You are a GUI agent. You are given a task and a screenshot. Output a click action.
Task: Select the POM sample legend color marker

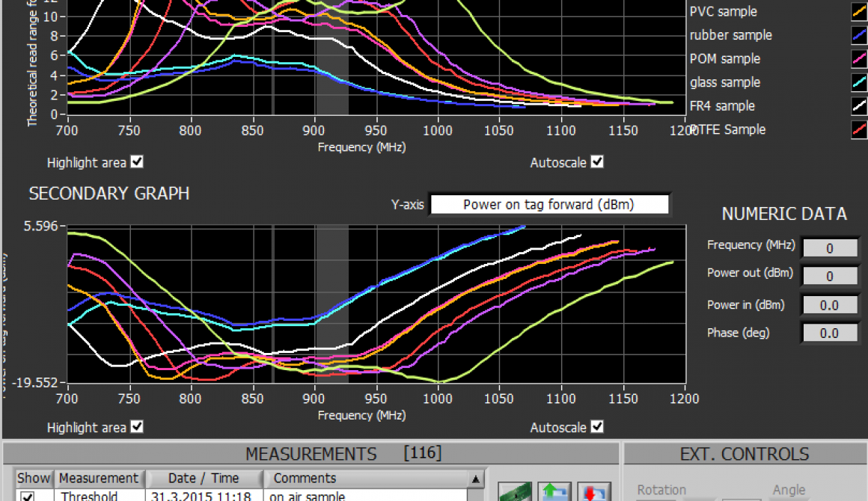pos(859,58)
